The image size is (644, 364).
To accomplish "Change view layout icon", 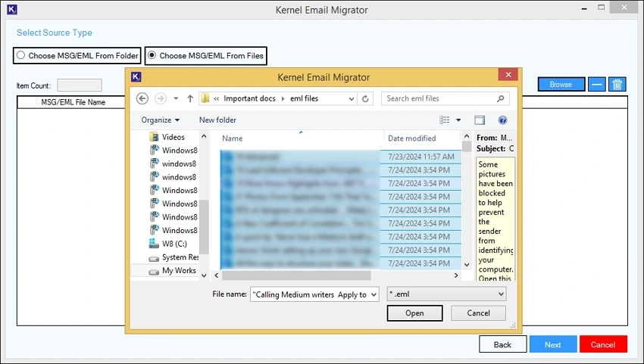I will pos(445,120).
